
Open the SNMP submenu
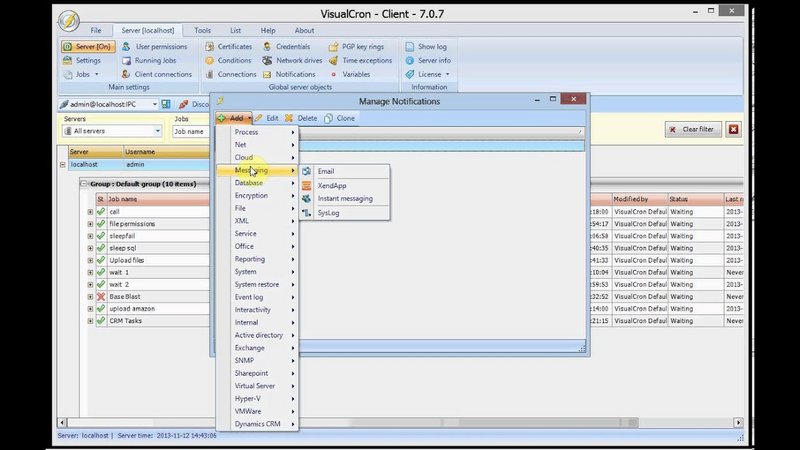(x=258, y=361)
